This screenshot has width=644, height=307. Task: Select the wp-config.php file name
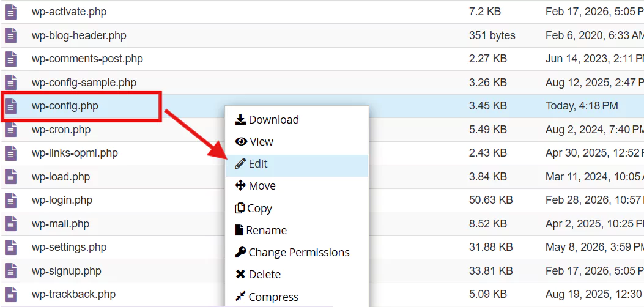click(65, 106)
